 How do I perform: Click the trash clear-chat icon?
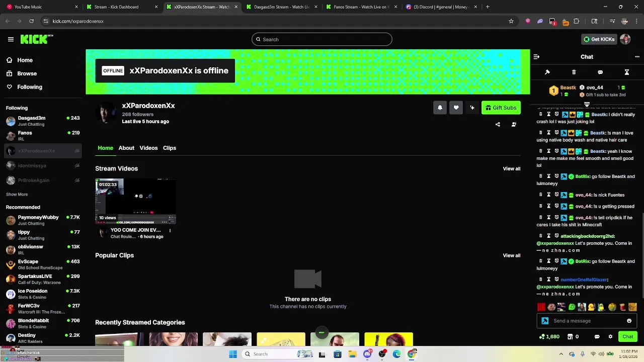[x=574, y=72]
